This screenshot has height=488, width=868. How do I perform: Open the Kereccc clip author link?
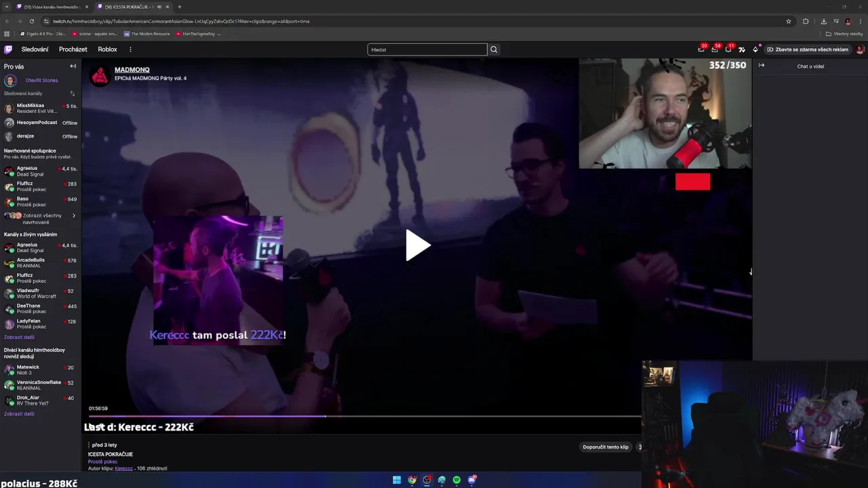[124, 468]
